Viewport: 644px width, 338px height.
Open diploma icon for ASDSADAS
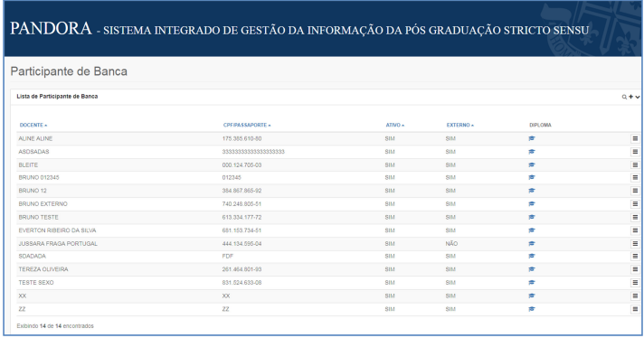(x=532, y=152)
